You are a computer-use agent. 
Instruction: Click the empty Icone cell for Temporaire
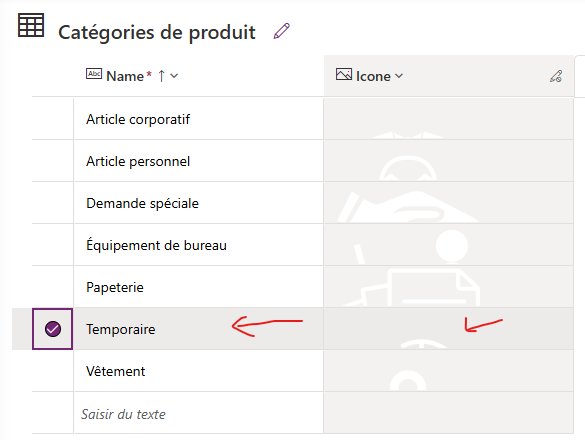click(448, 329)
